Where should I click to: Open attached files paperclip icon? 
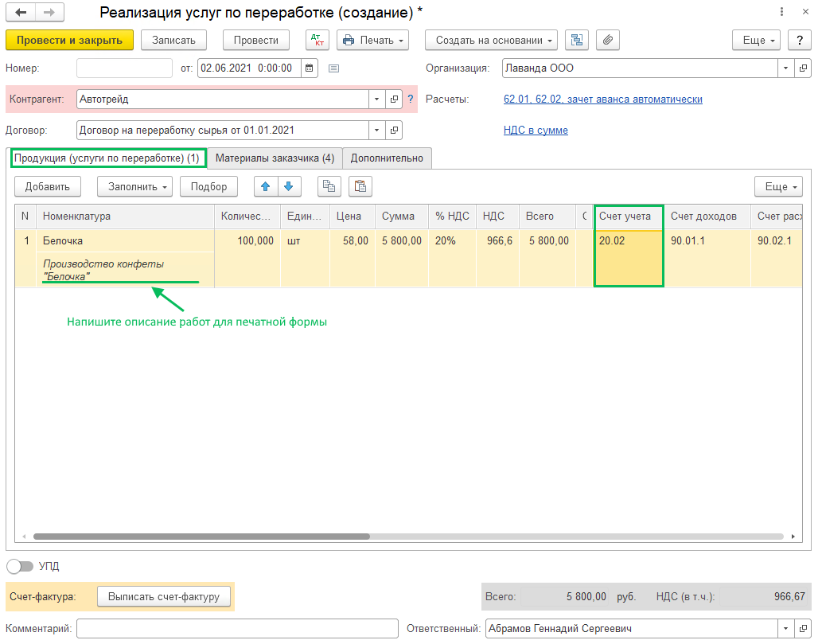pyautogui.click(x=608, y=40)
